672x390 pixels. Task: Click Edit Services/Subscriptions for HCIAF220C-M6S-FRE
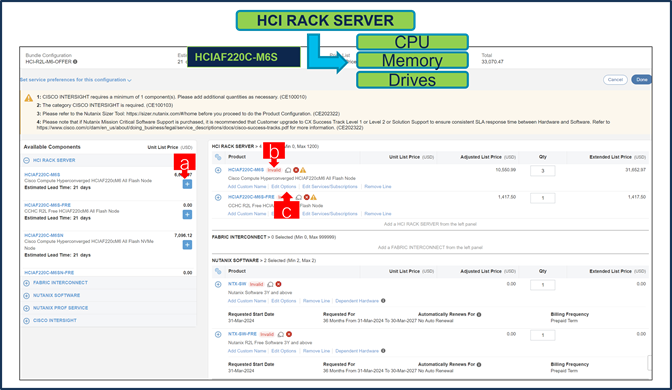pos(330,214)
